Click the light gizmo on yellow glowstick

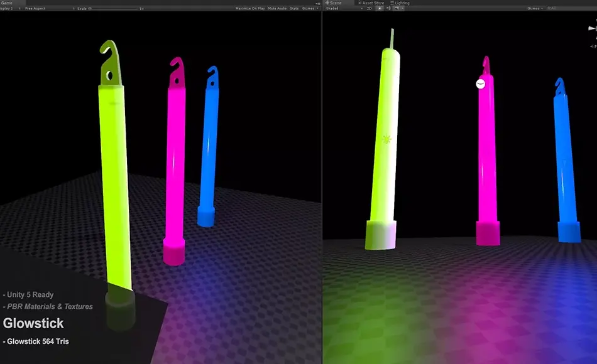pos(387,139)
